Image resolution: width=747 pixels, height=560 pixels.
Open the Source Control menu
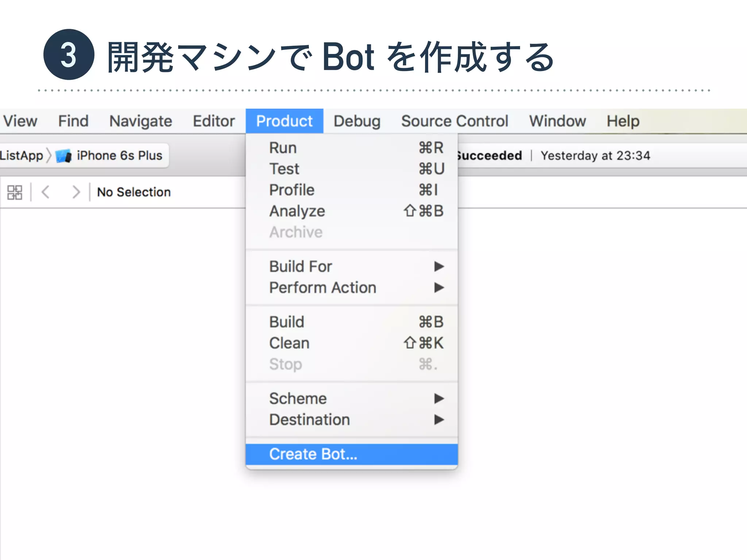(x=455, y=121)
